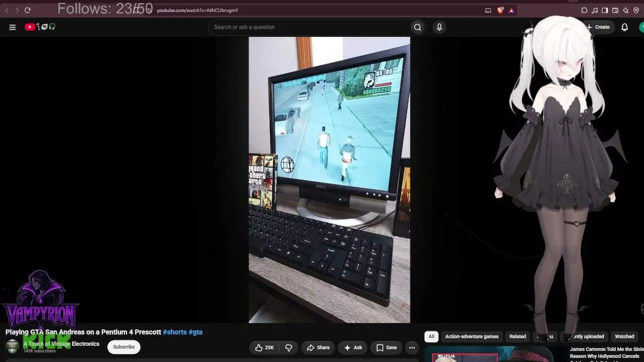Like the video with 25K likes
This screenshot has height=362, width=644.
coord(264,347)
